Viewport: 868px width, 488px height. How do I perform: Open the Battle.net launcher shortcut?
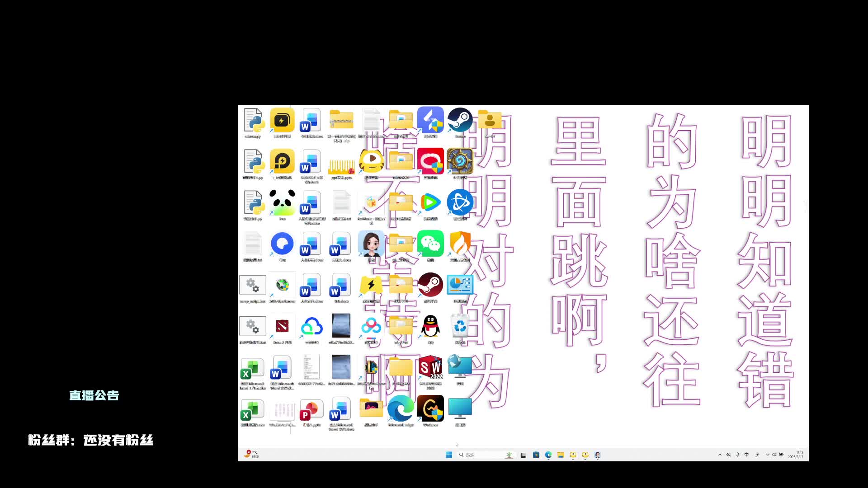click(x=460, y=203)
